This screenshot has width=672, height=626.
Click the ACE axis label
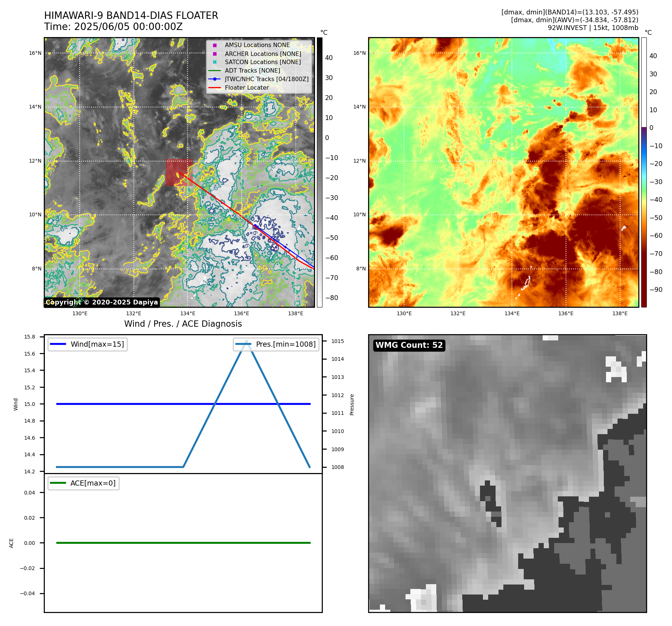pyautogui.click(x=11, y=543)
